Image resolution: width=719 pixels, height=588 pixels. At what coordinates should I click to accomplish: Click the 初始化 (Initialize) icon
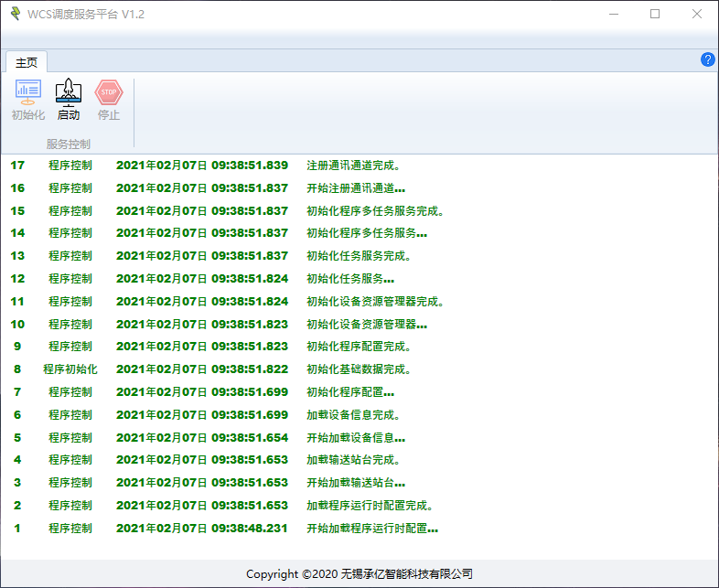pos(27,100)
